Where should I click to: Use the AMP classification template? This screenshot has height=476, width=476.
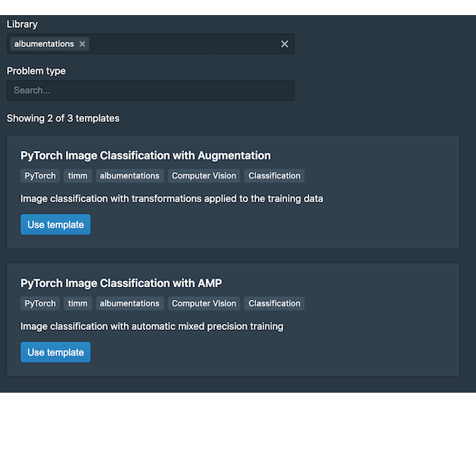[x=56, y=352]
